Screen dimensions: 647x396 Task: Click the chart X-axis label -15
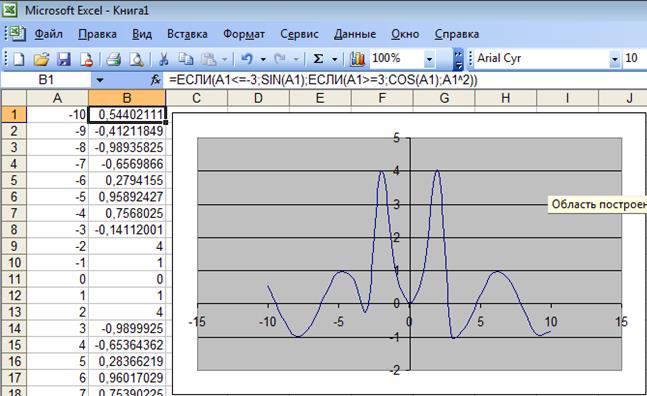click(x=197, y=322)
